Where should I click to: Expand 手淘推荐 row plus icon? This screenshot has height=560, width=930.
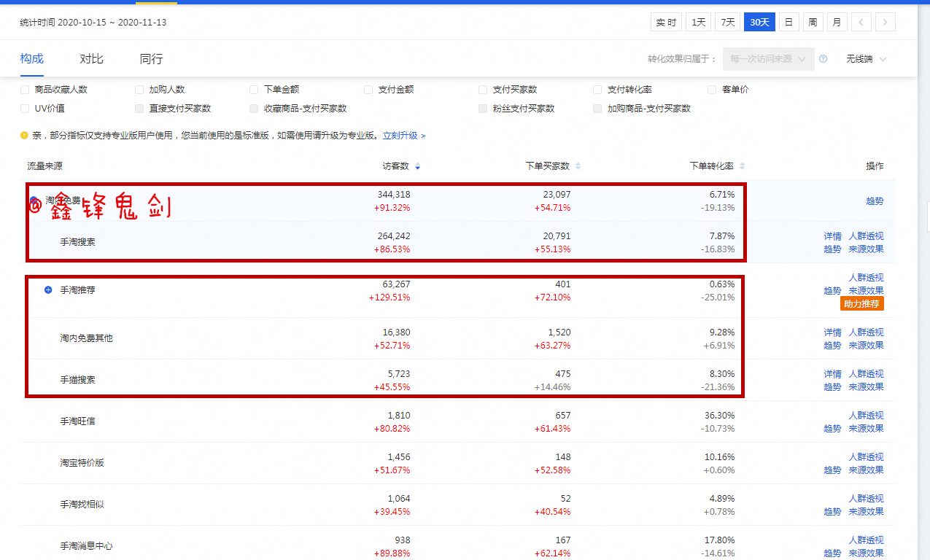coord(48,289)
